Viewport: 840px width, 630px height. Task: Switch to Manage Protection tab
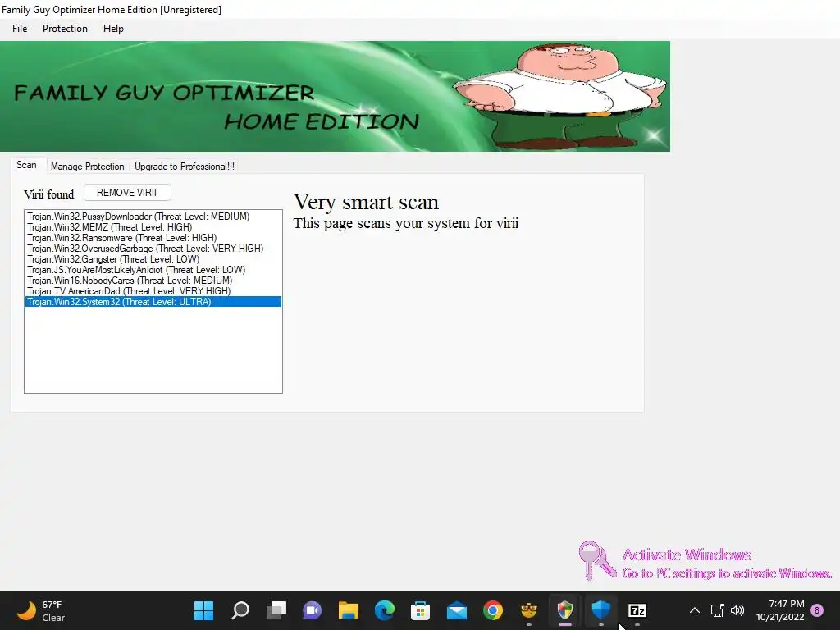(x=87, y=167)
